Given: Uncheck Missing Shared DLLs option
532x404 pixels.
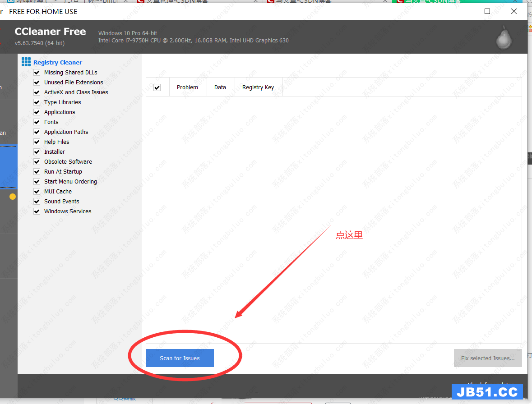Looking at the screenshot, I should point(37,73).
